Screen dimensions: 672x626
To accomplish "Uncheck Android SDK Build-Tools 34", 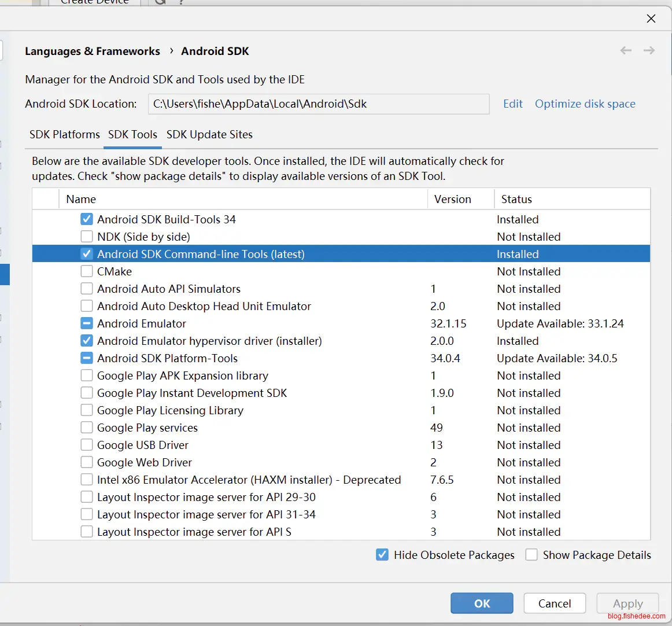I will 87,219.
